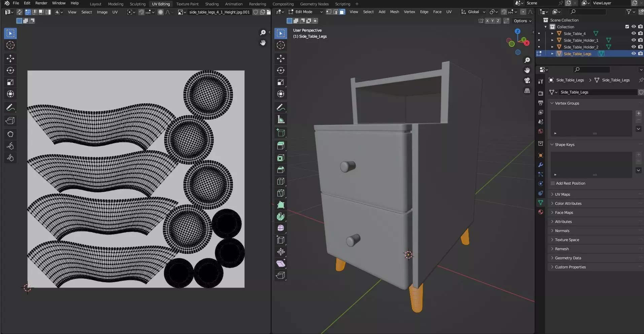Hide Side_Table_Legs with its eye icon

(634, 53)
